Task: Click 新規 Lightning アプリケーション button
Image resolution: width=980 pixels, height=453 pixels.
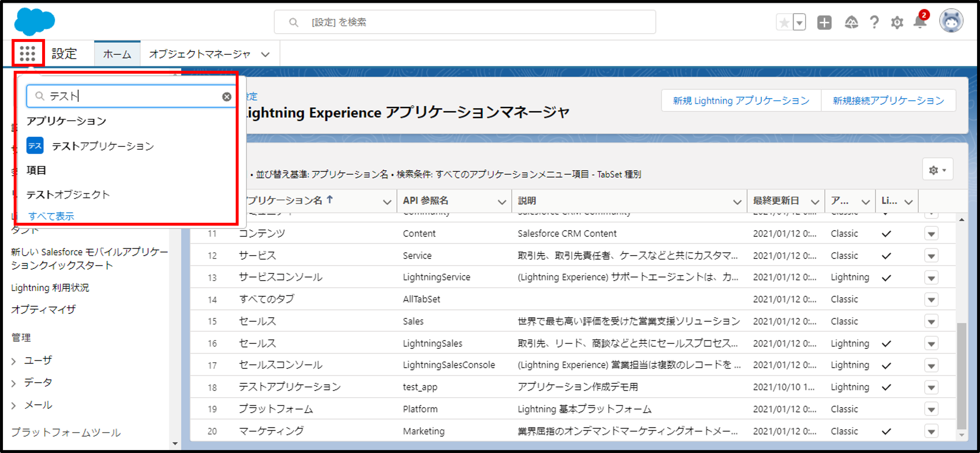Action: pos(741,100)
